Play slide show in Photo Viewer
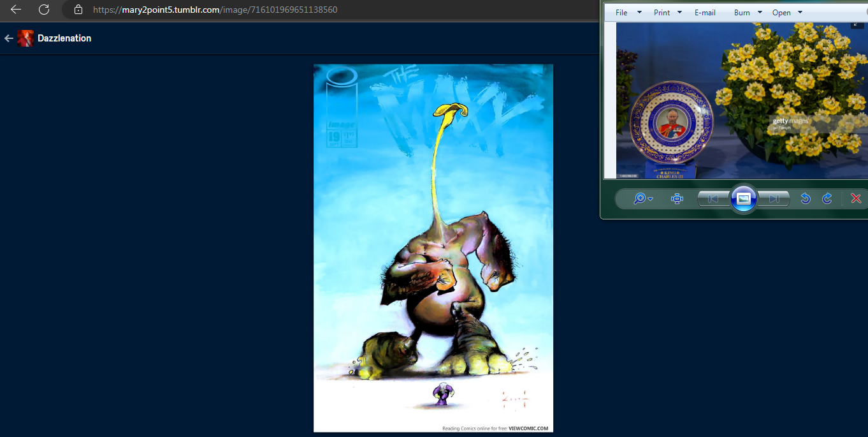868x437 pixels. pyautogui.click(x=744, y=199)
